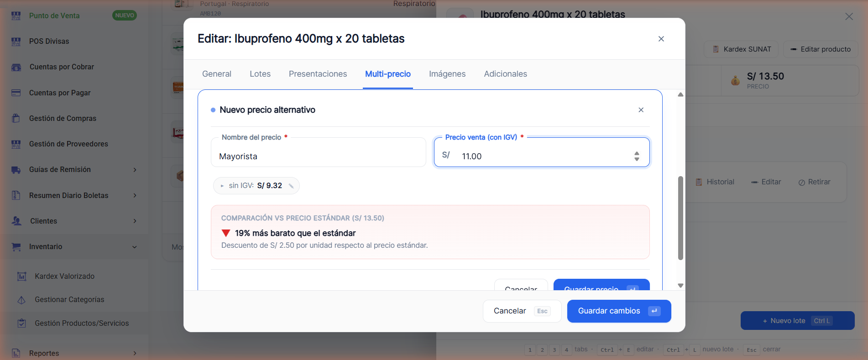Click the S/ 13.50 PRECIO value
Image resolution: width=868 pixels, height=360 pixels.
click(x=765, y=77)
